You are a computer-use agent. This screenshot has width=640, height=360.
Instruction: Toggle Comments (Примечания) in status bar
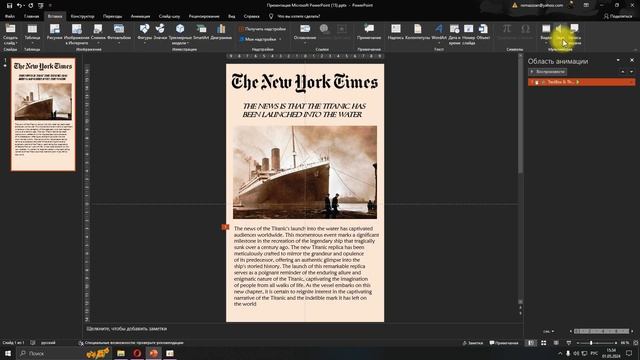tap(504, 343)
